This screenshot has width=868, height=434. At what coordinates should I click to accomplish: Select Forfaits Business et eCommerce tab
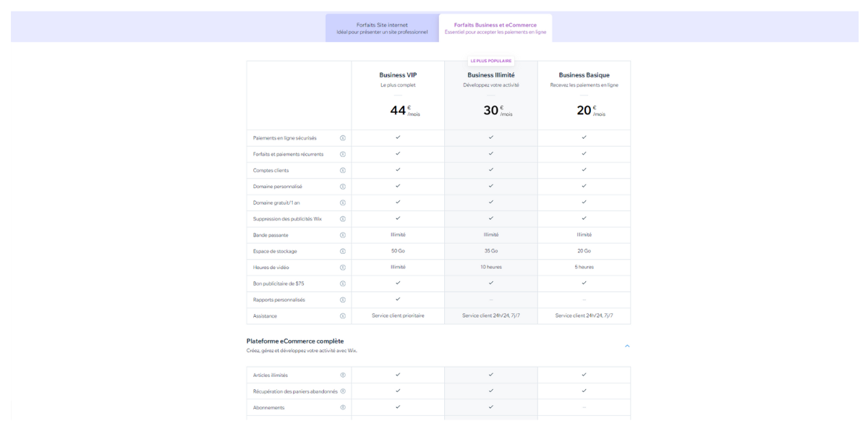pos(495,28)
